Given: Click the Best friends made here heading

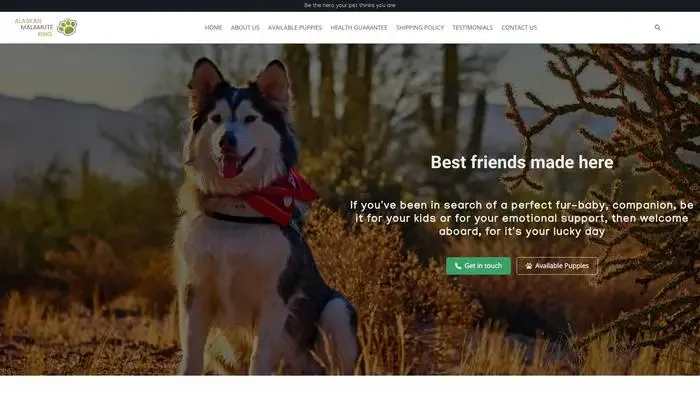Looking at the screenshot, I should pyautogui.click(x=522, y=162).
